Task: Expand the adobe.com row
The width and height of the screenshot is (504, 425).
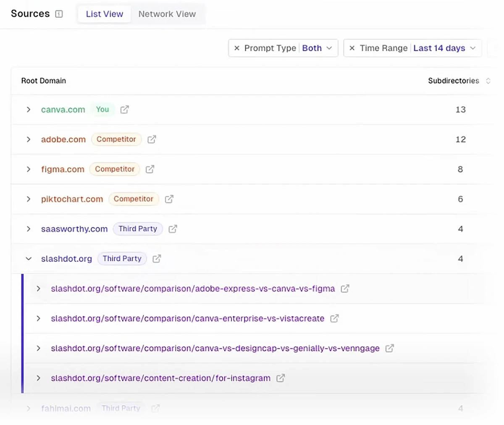Action: pyautogui.click(x=29, y=139)
